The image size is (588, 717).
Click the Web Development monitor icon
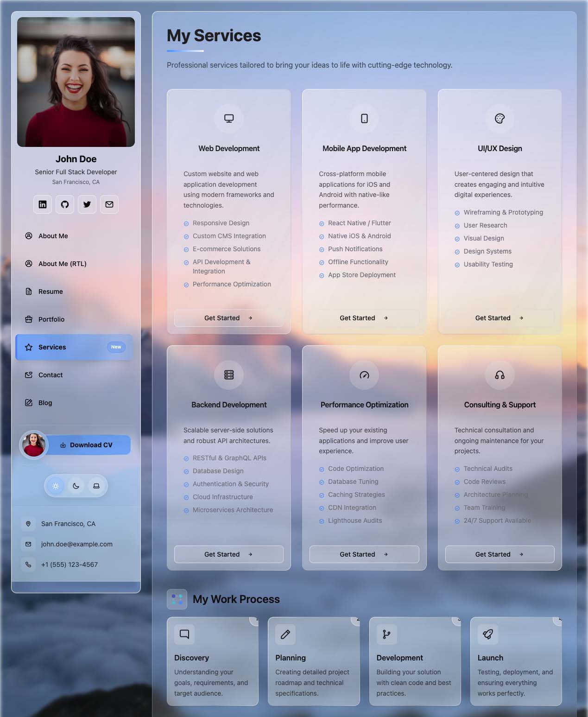pos(229,119)
